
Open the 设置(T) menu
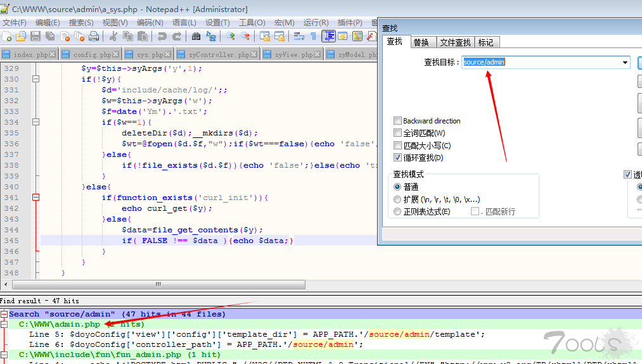[x=218, y=23]
